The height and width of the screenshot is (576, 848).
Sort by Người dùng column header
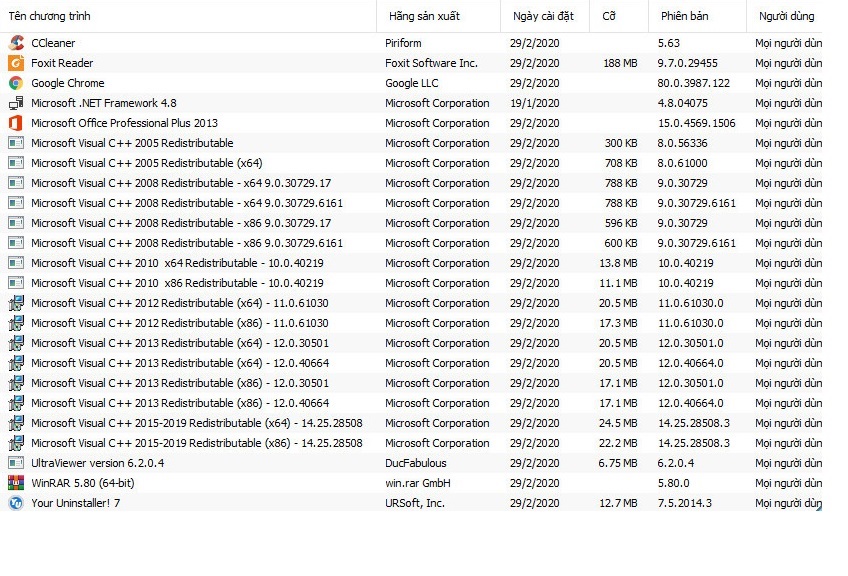pyautogui.click(x=786, y=16)
